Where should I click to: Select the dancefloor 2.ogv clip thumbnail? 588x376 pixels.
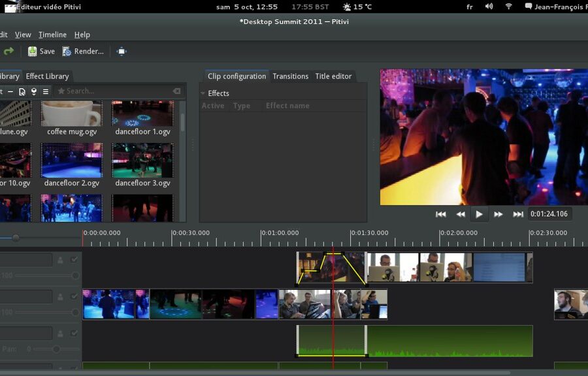[x=71, y=160]
